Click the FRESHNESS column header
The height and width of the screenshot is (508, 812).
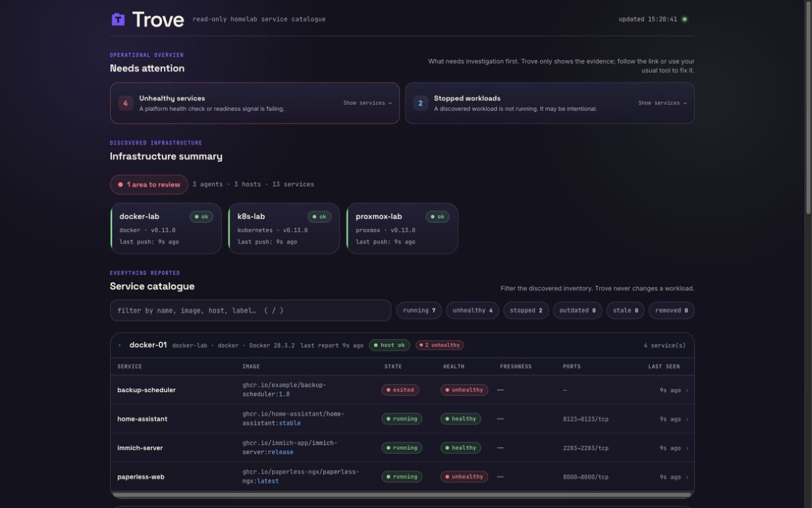point(516,367)
